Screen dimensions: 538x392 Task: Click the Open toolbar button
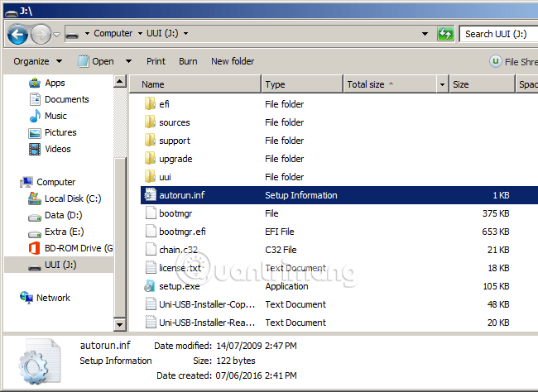[96, 61]
